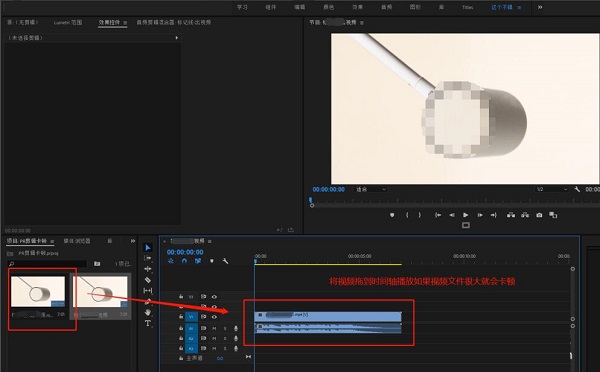Screen dimensions: 600x372
Task: Expand the workspace overflow chevron at top
Action: (540, 7)
